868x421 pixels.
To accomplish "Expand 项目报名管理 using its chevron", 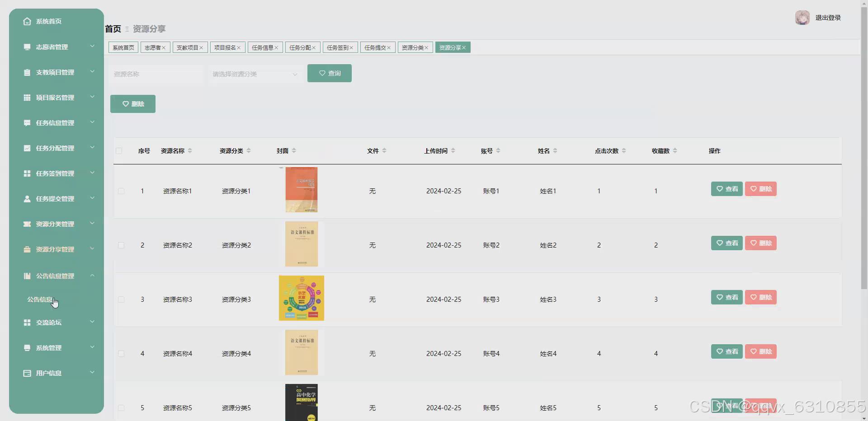I will tap(92, 97).
